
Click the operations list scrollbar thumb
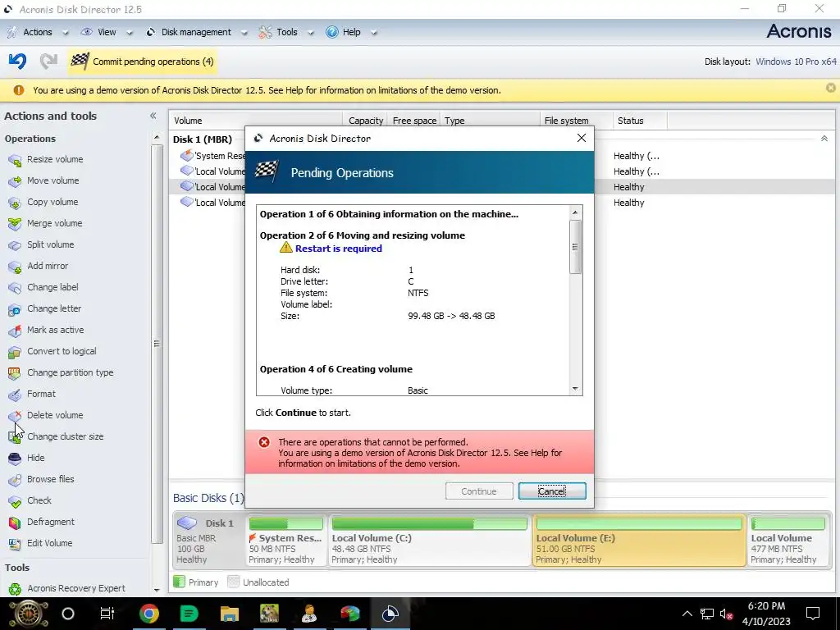pos(575,247)
